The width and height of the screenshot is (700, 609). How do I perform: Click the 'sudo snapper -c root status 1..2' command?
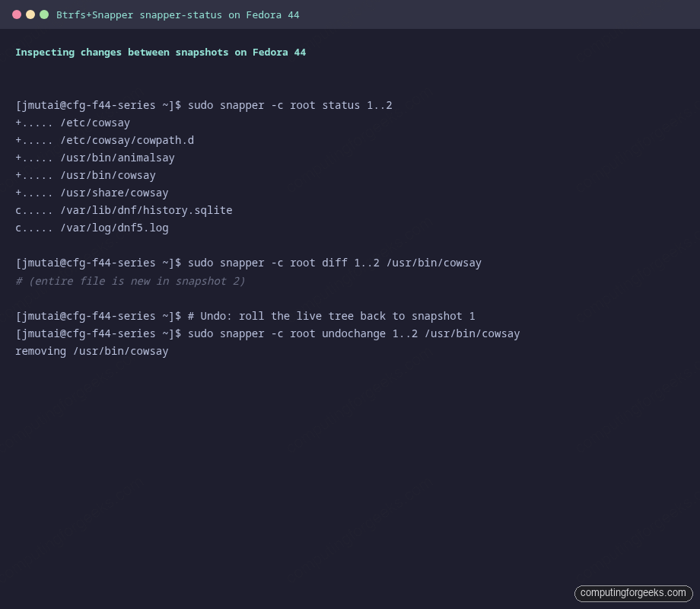pyautogui.click(x=290, y=106)
